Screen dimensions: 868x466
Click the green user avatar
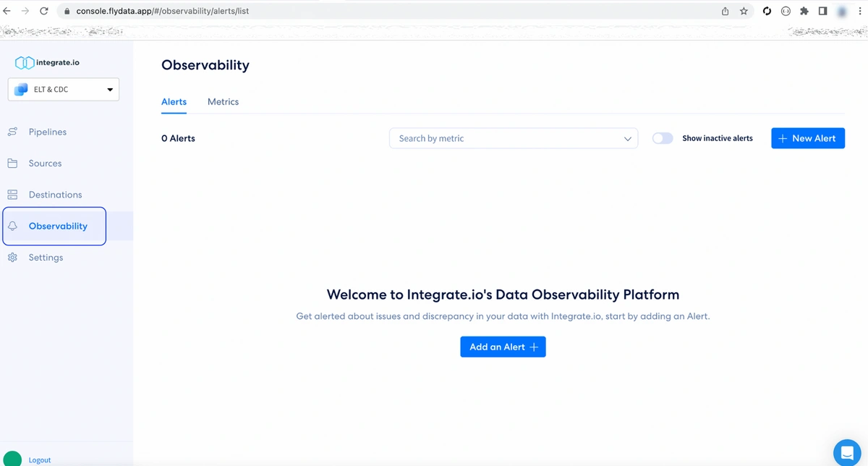[x=12, y=459]
